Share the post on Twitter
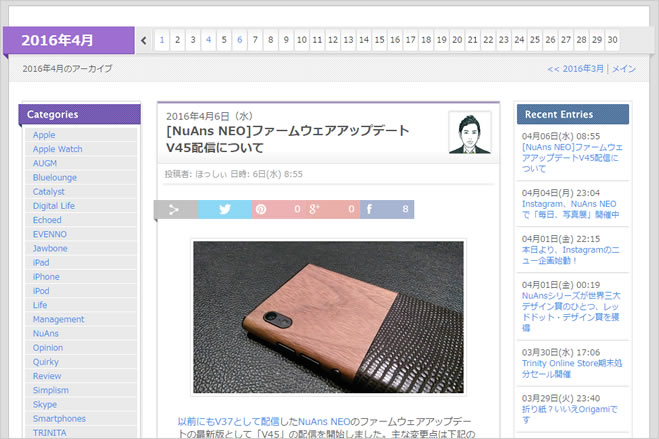This screenshot has height=439, width=659. coord(225,209)
